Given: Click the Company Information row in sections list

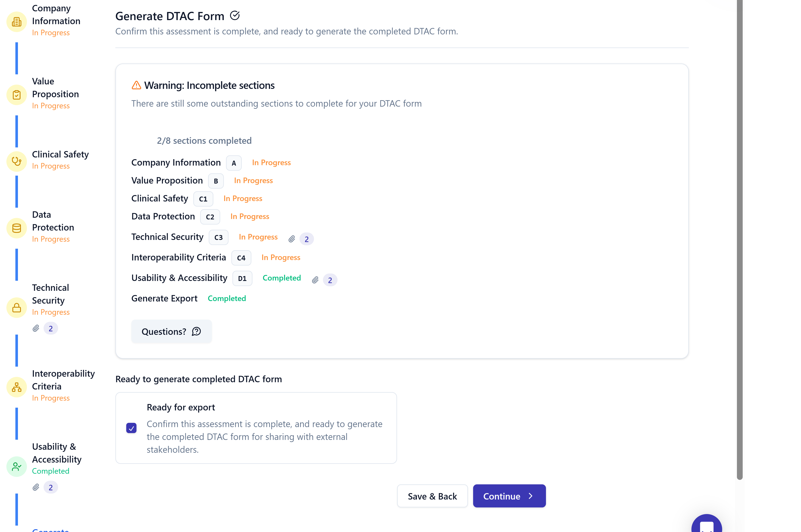Looking at the screenshot, I should (211, 163).
